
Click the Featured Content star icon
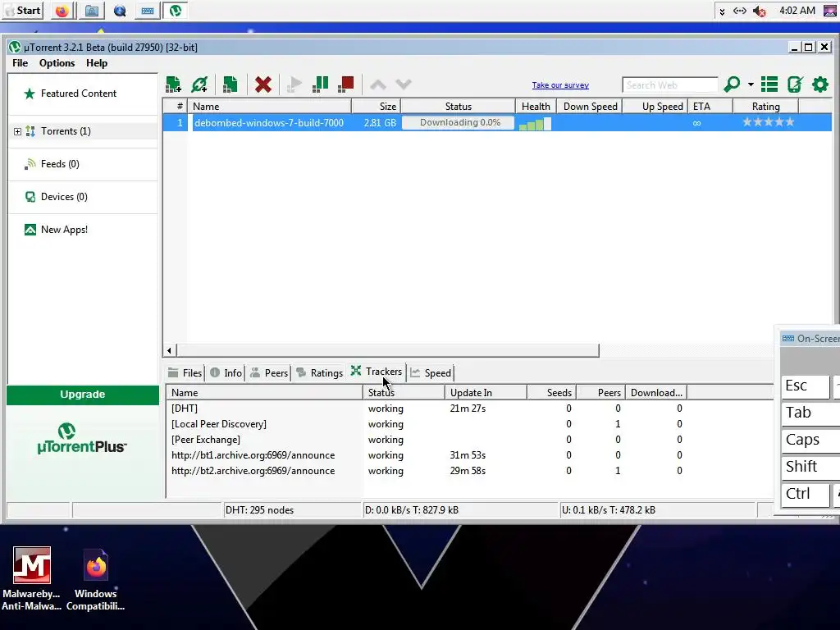(30, 94)
